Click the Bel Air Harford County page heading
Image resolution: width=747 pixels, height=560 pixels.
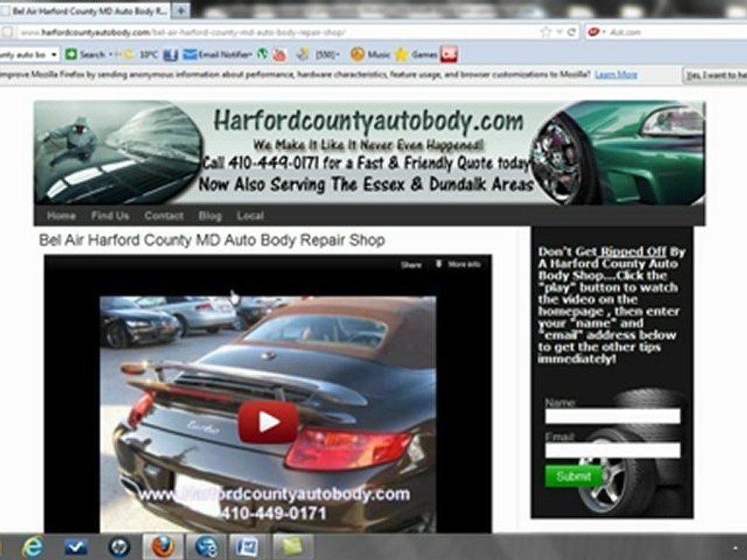(x=212, y=240)
